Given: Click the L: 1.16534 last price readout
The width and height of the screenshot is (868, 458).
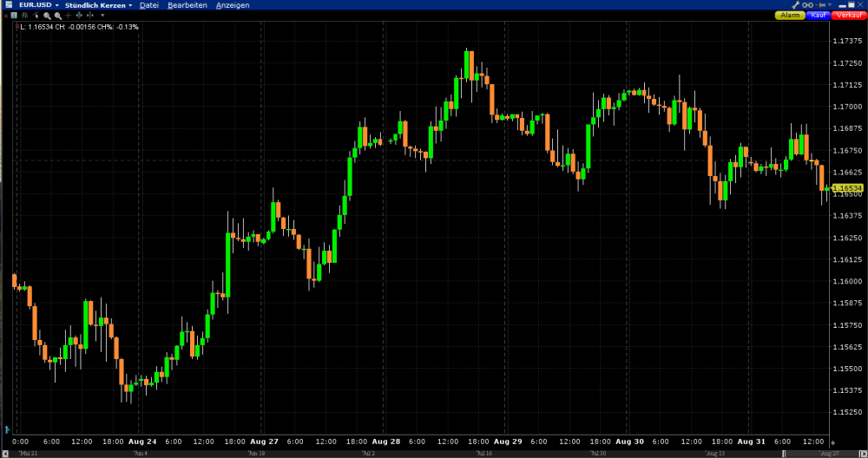Looking at the screenshot, I should click(36, 27).
